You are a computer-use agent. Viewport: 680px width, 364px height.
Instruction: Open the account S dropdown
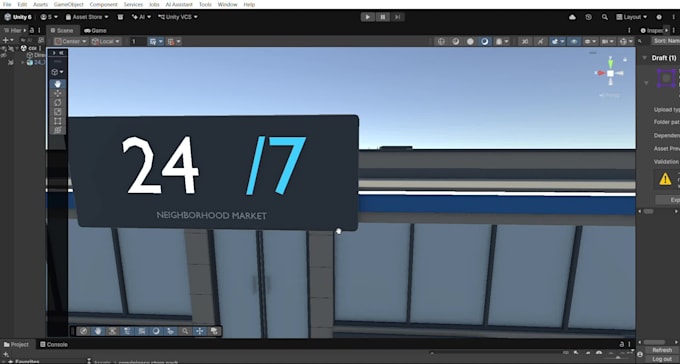(49, 17)
